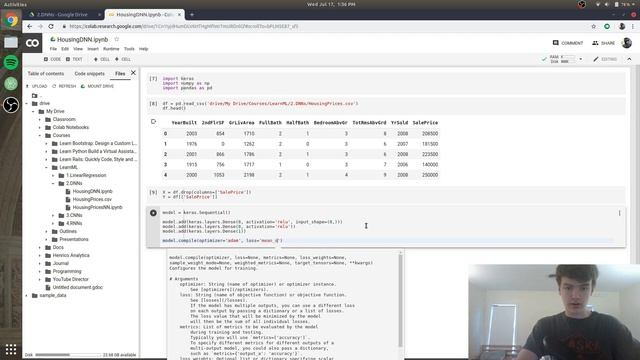Collapse the 2.DNNs folder

coord(53,183)
